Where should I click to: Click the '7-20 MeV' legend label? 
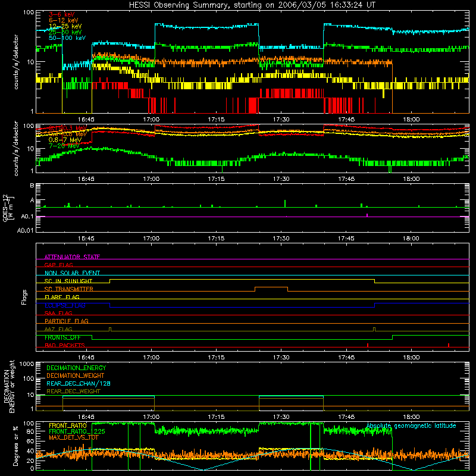tap(64, 146)
